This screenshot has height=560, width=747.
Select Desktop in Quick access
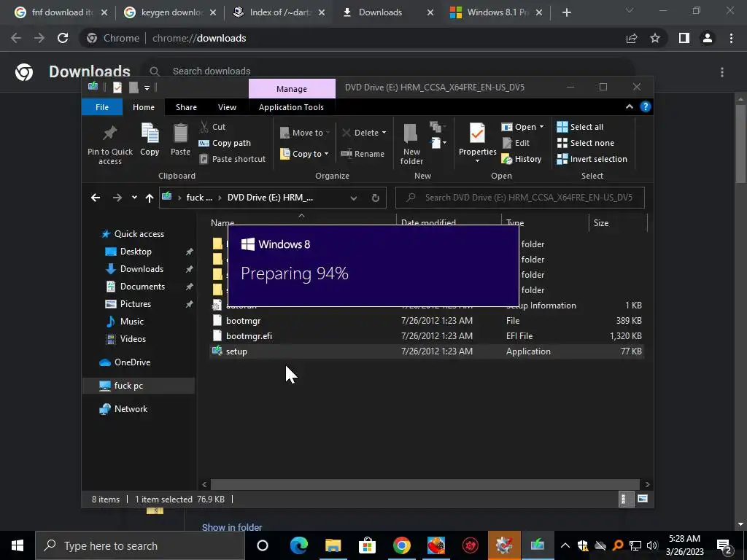pyautogui.click(x=136, y=252)
